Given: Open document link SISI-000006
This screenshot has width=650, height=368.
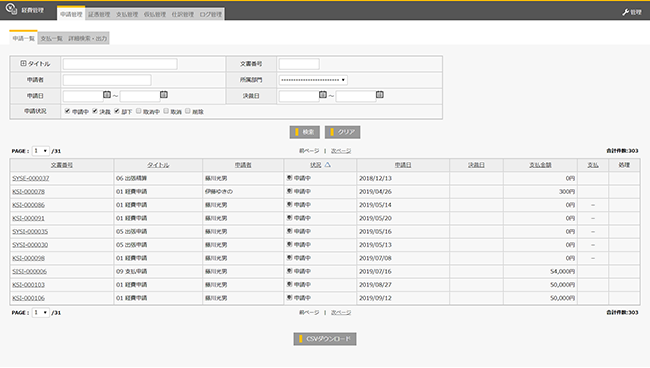Looking at the screenshot, I should click(x=29, y=271).
